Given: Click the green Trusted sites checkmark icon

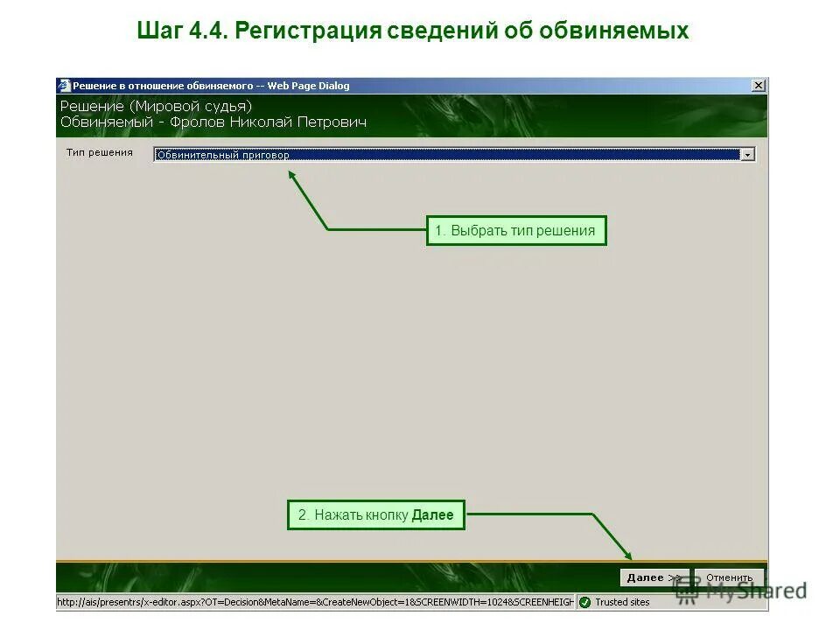Looking at the screenshot, I should point(586,602).
